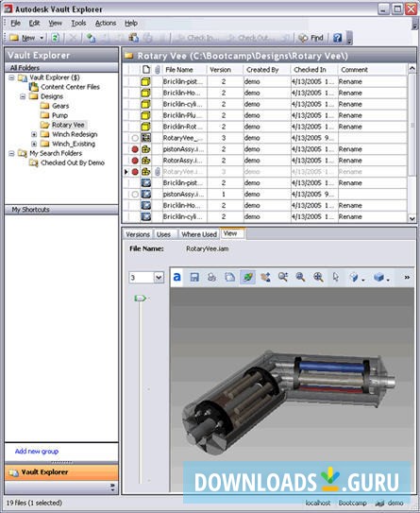Image resolution: width=420 pixels, height=513 pixels.
Task: Click the paperclip attachment column header
Action: click(x=158, y=69)
